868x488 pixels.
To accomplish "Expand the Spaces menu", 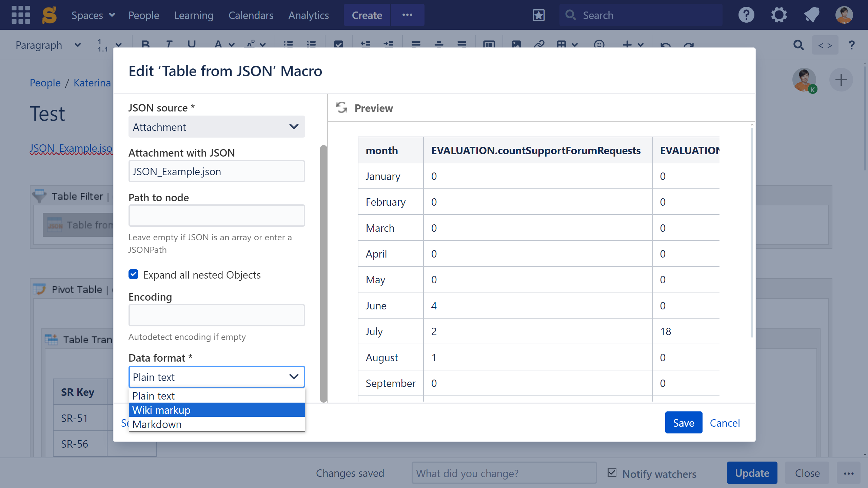I will point(93,15).
